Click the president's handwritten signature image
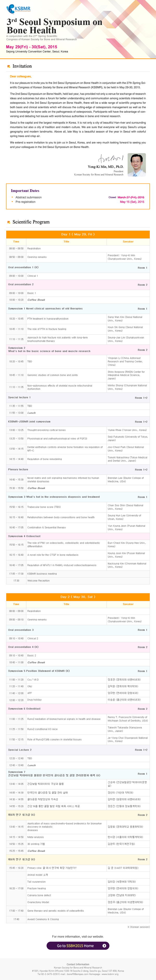The height and width of the screenshot is (980, 156). click(111, 159)
